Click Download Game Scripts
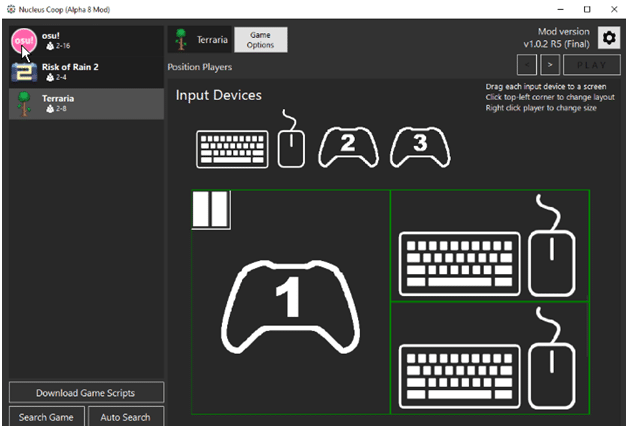The image size is (628, 428). coord(86,393)
